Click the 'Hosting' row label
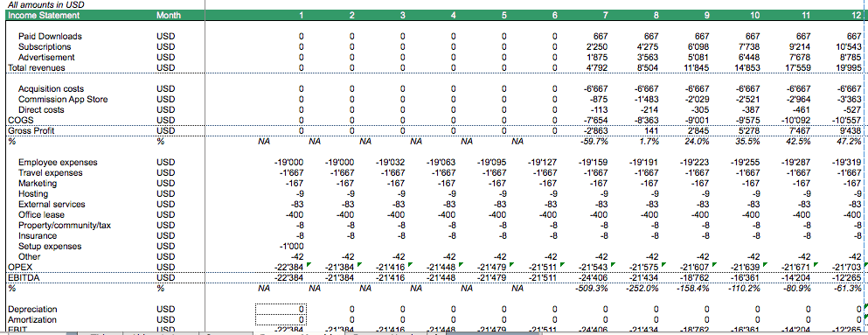868x335 pixels. point(33,194)
